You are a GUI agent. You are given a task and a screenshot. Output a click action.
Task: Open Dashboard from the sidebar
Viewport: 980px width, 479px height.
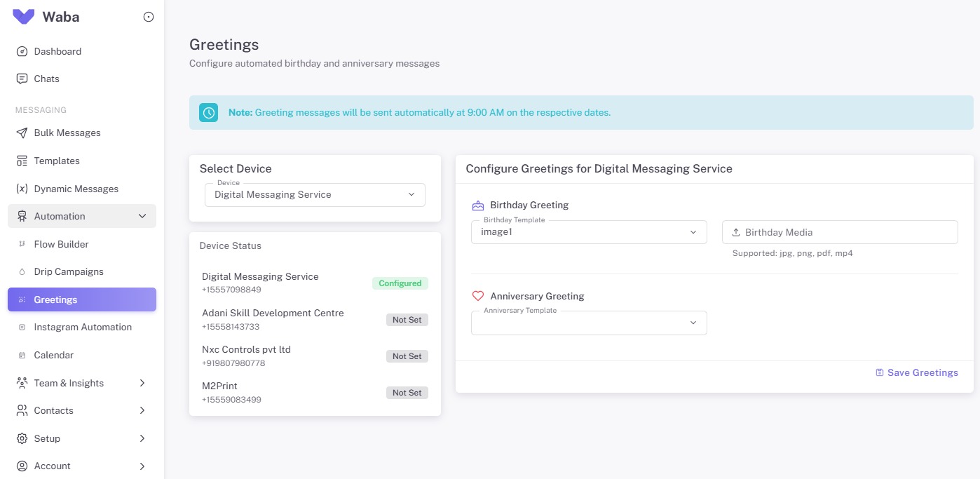(x=57, y=51)
